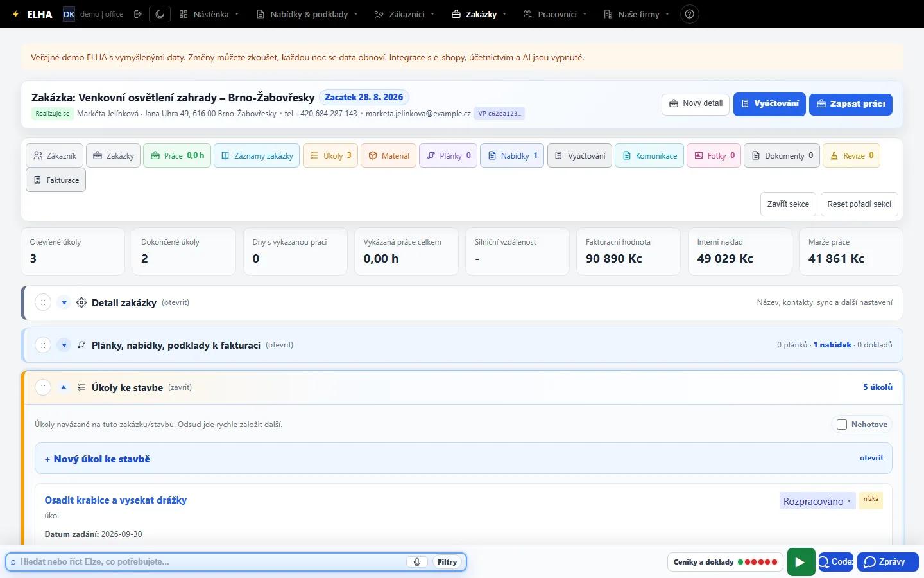The height and width of the screenshot is (578, 924).
Task: Open the Nabídky & podklady menu
Action: tap(307, 14)
